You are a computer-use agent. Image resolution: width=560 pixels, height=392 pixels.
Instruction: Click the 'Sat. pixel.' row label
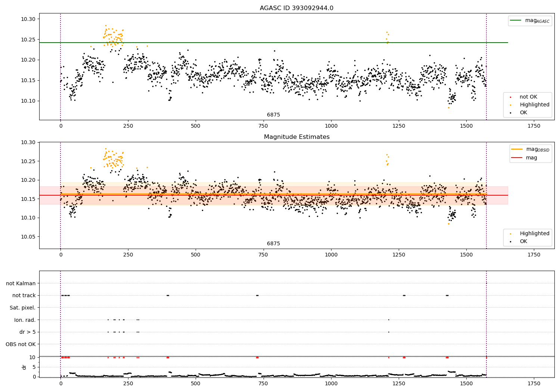[x=23, y=308]
